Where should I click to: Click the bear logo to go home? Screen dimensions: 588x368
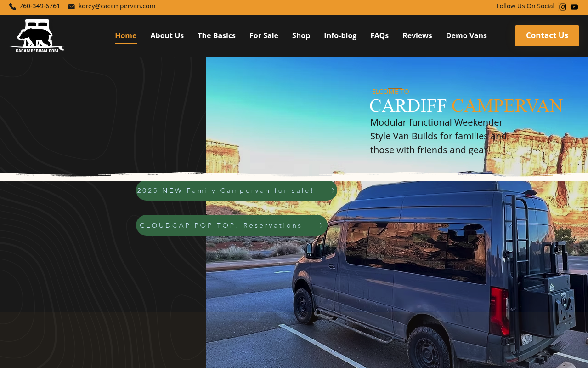[x=37, y=35]
